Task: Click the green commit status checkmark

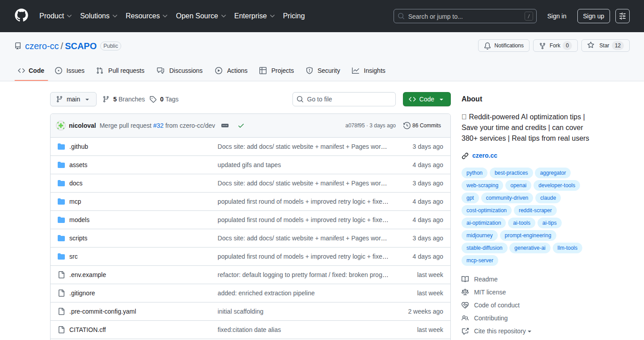Action: click(x=241, y=126)
